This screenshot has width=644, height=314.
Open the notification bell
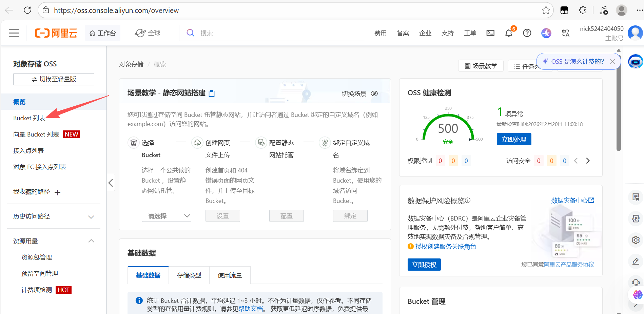pos(509,33)
